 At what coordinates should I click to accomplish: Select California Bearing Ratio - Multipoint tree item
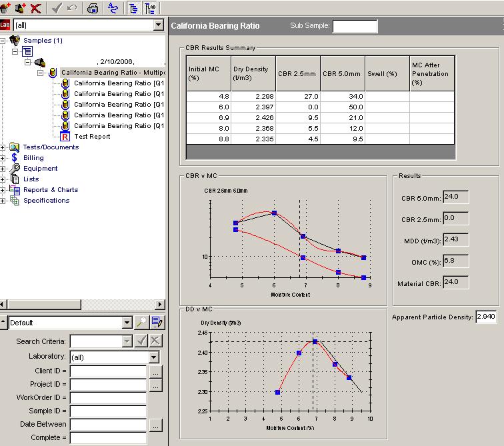coord(112,73)
